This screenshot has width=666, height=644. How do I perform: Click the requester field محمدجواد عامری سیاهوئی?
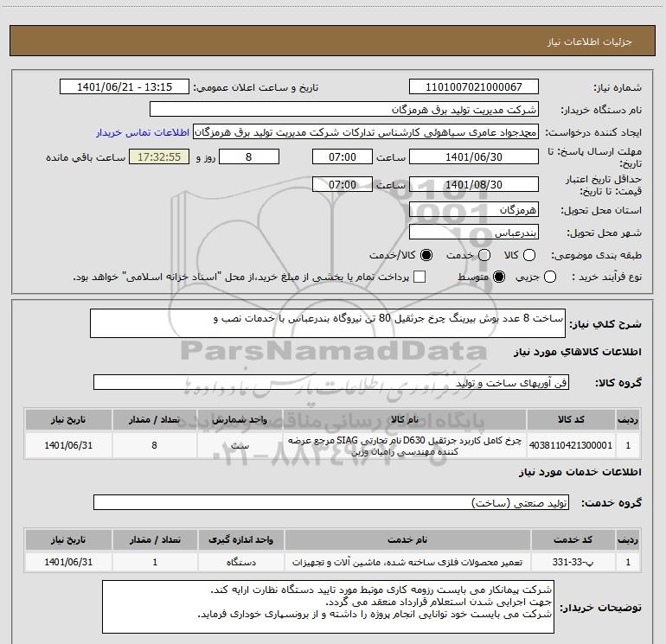click(366, 132)
